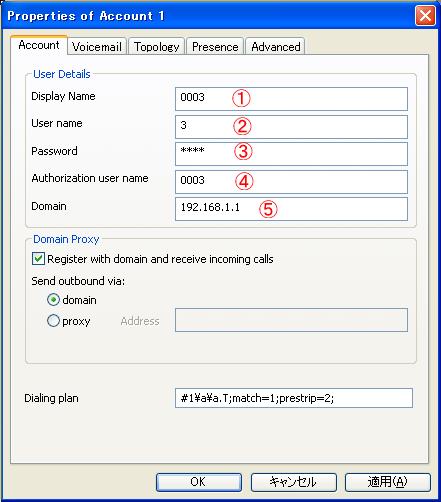Screen dimensions: 441x502
Task: Switch to the Voicemail tab
Action: pyautogui.click(x=97, y=46)
